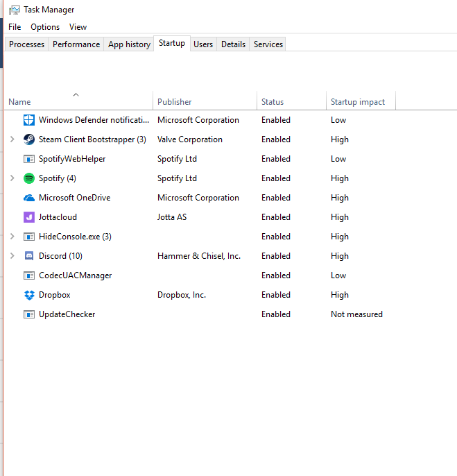Screen dimensions: 457x476
Task: Click the Task Manager title bar icon
Action: pyautogui.click(x=15, y=10)
